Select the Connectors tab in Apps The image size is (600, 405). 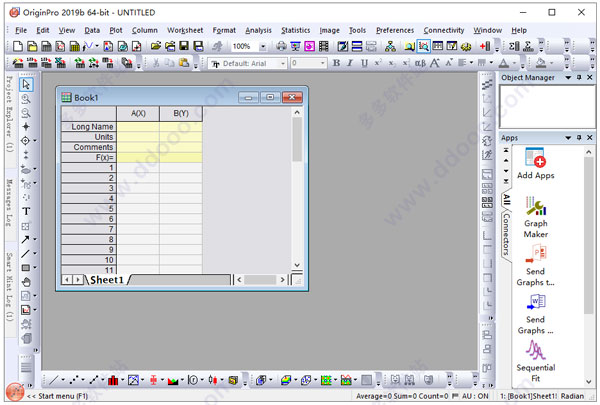[506, 234]
